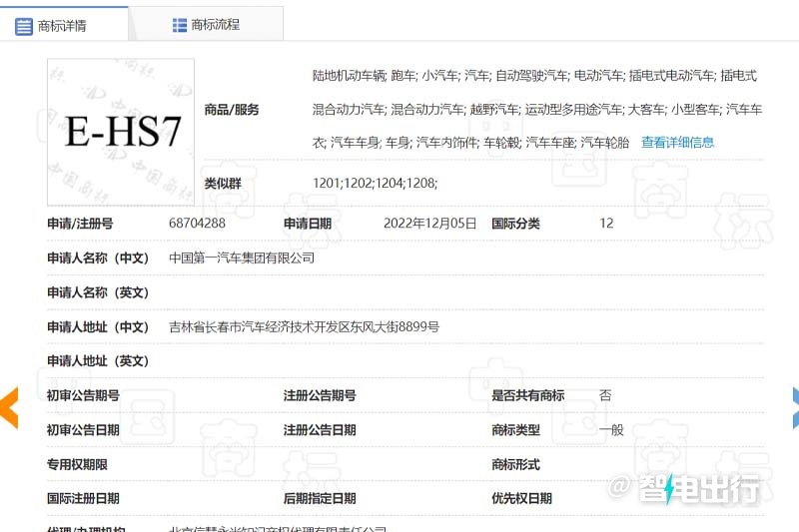Click the 申请人地址（中文） label
Screen dimensions: 799x532
coord(98,326)
